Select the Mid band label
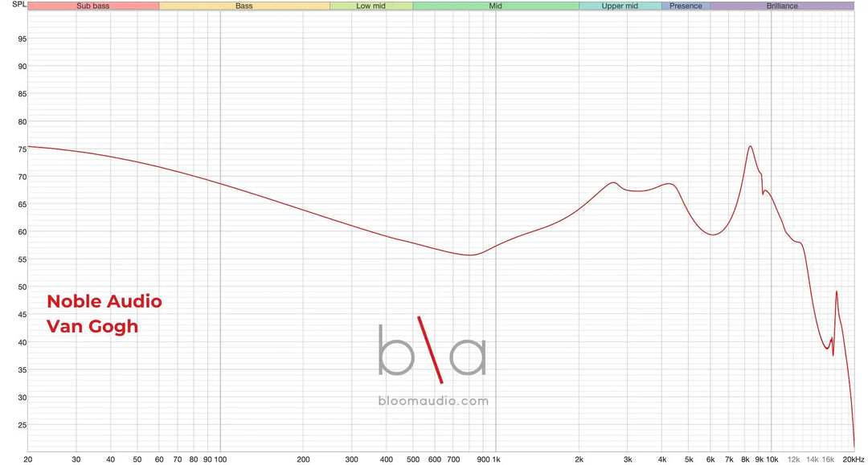This screenshot has height=465, width=868. (x=495, y=6)
